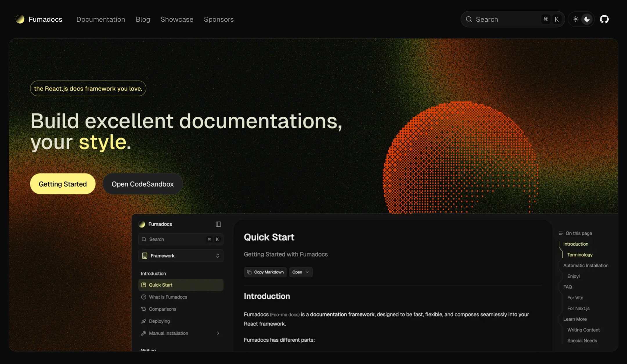Click the Copy Markdown copy icon
Screen dimensions: 627x364
249,272
